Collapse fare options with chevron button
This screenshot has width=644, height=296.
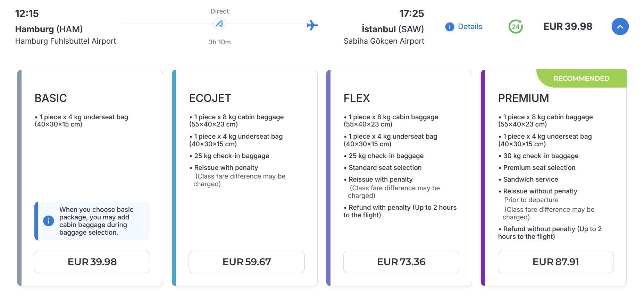pos(620,27)
